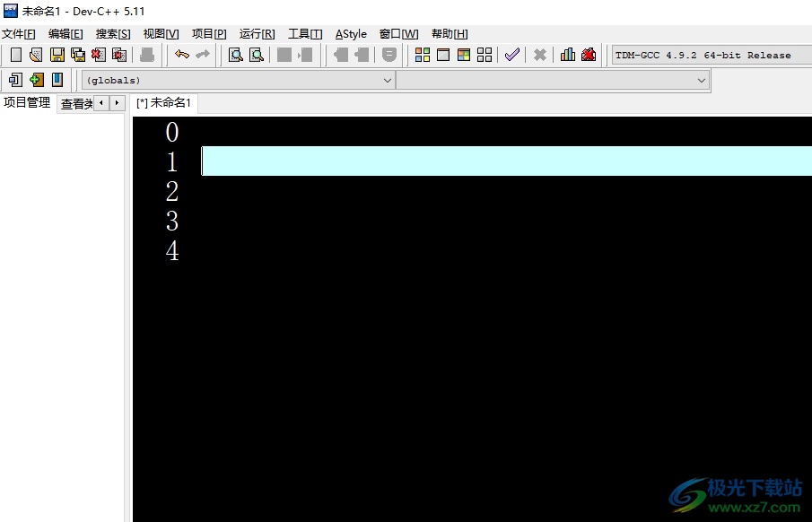The image size is (812, 522).
Task: Click the toggle bookmark icon
Action: point(340,55)
